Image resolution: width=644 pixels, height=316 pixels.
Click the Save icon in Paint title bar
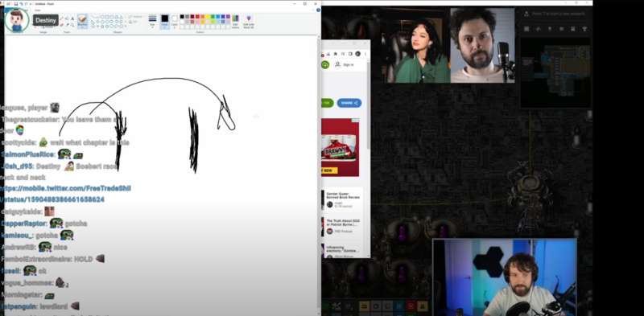15,4
